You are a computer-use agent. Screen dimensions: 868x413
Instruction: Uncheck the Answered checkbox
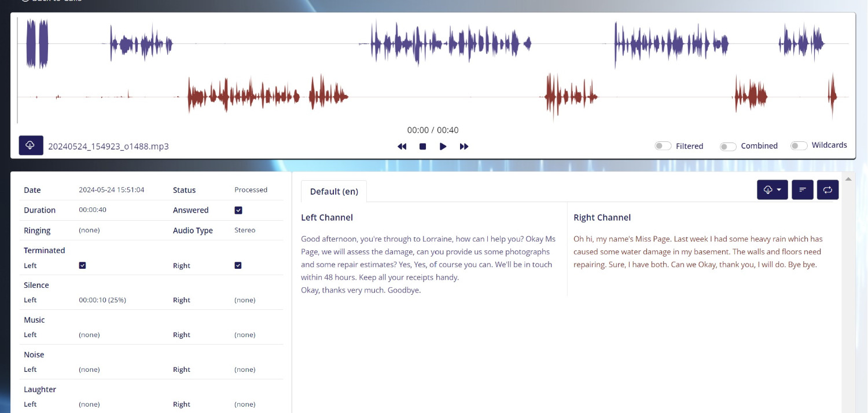[x=238, y=210]
